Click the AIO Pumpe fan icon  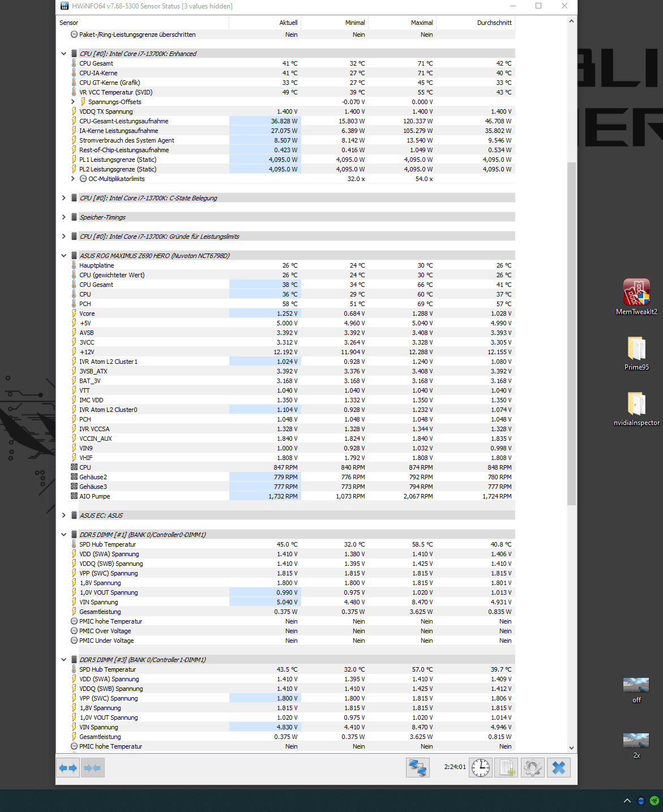pos(74,496)
